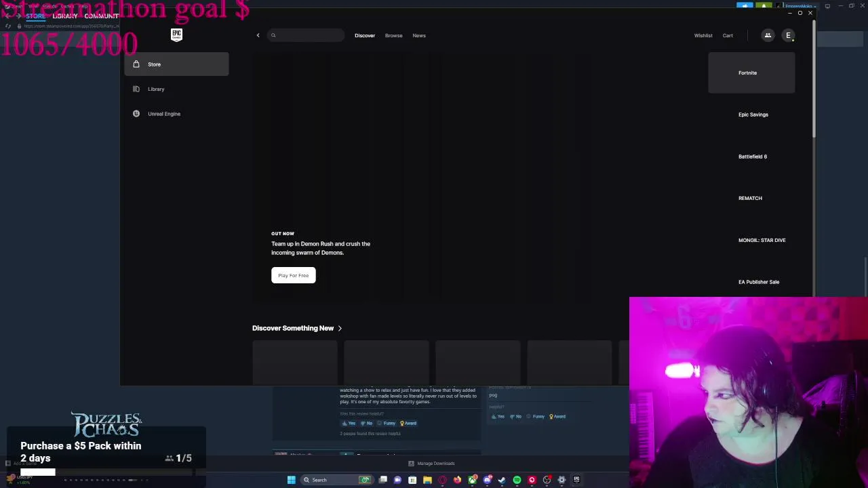Click the Epic store search field
The image size is (868, 488).
point(305,35)
